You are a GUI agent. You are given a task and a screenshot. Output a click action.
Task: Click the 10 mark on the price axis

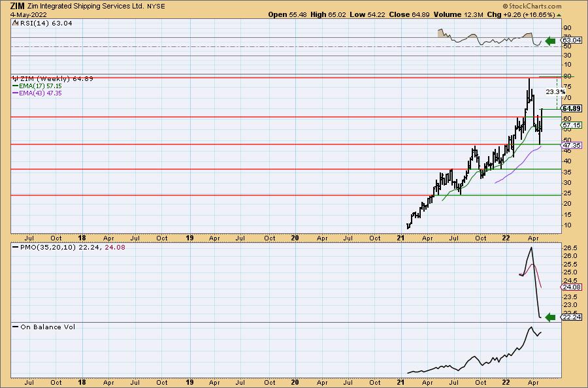click(567, 225)
